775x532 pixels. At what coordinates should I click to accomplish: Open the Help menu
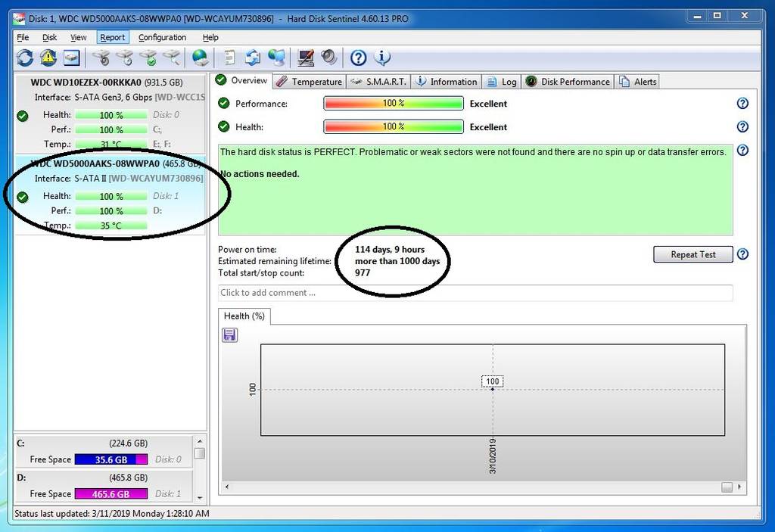pyautogui.click(x=210, y=38)
